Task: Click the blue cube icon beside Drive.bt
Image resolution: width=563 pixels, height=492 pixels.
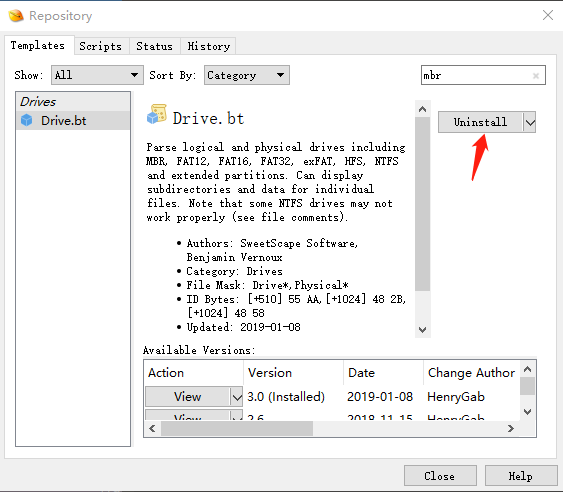Action: click(27, 120)
